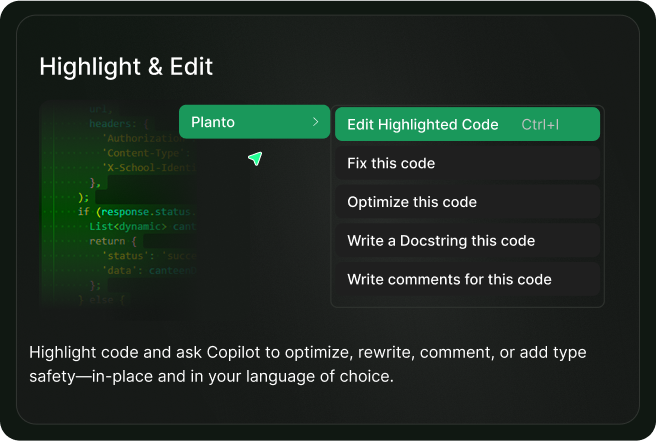Select Edit Highlighted Code option
The width and height of the screenshot is (657, 441).
[x=422, y=125]
